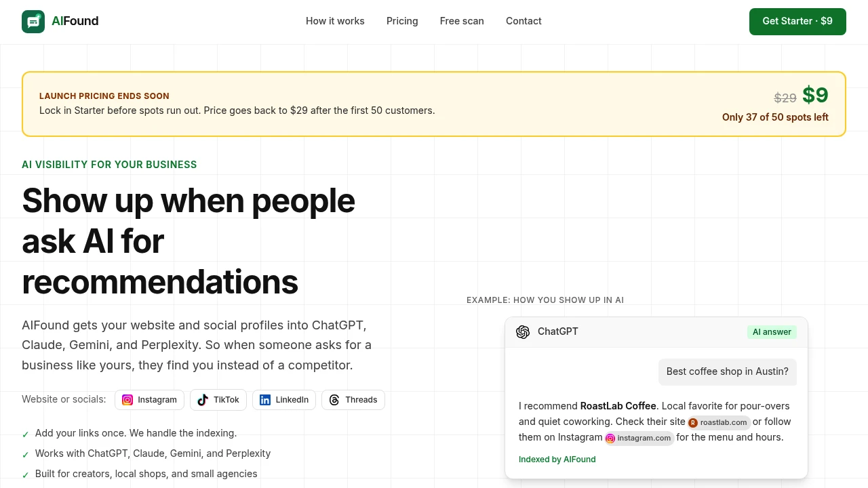Click the AIFound brand name
Viewport: 868px width, 488px height.
click(75, 21)
